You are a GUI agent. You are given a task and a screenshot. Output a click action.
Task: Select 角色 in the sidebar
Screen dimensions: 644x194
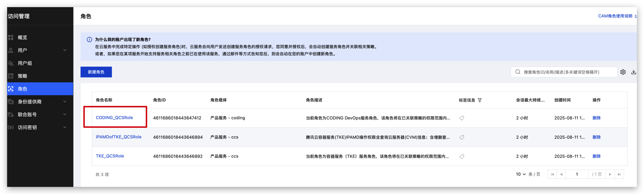tap(40, 89)
